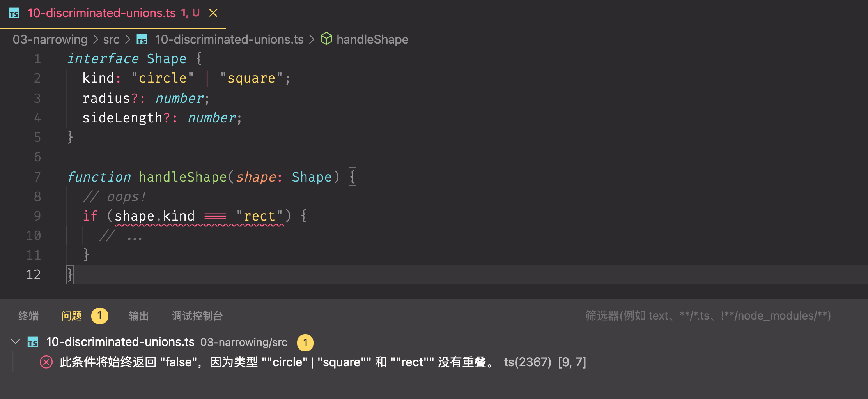Click line number 1 in gutter
The image size is (868, 399).
37,58
